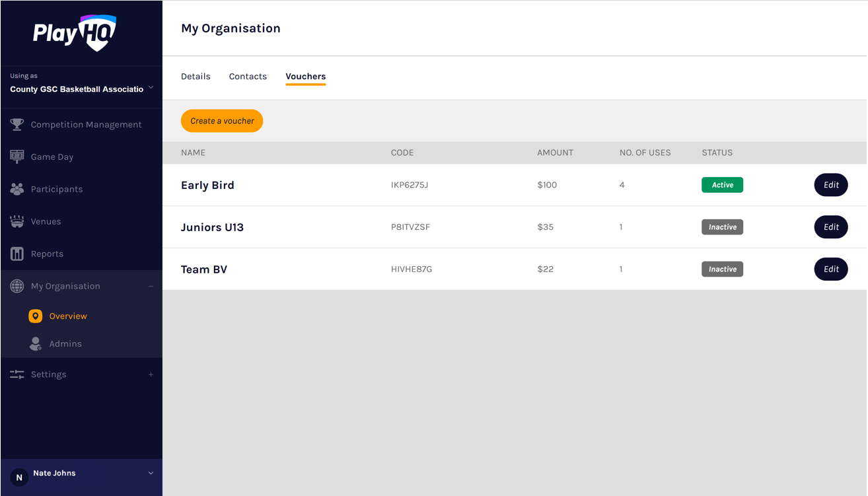Expand the Settings menu section
The image size is (868, 496).
pos(151,374)
